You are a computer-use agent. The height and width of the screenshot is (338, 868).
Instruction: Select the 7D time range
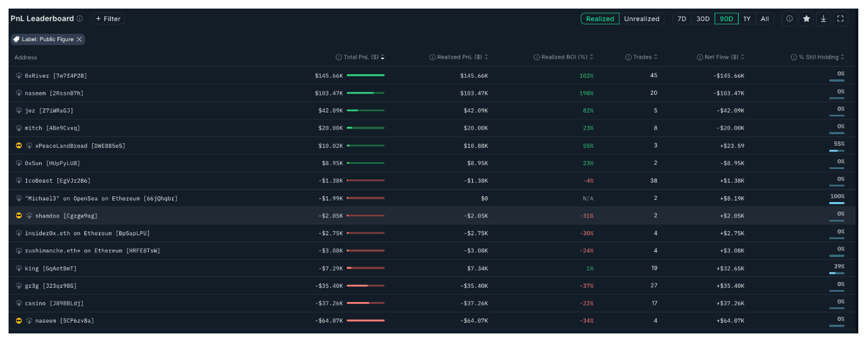pyautogui.click(x=682, y=19)
